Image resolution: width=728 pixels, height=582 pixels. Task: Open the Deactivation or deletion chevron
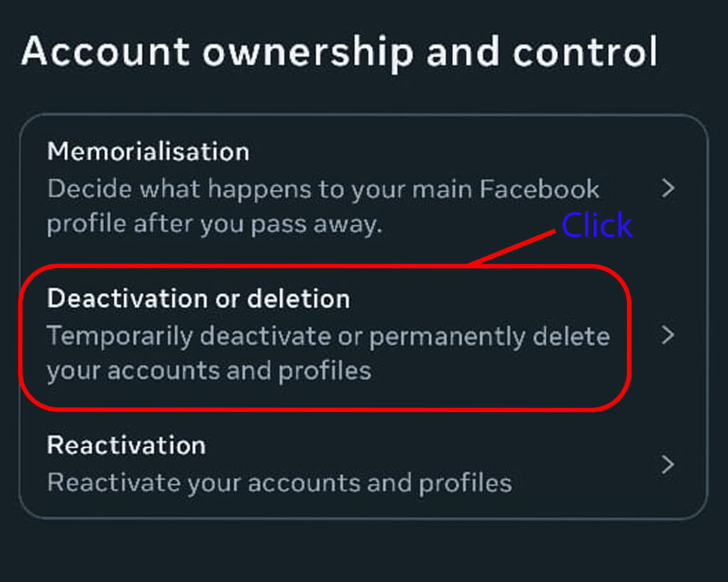(667, 335)
